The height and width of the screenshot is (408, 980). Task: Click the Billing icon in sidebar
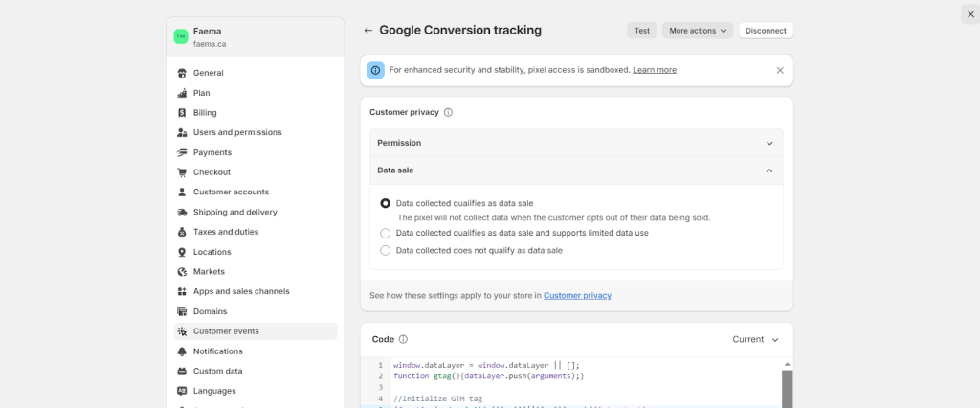click(x=182, y=113)
